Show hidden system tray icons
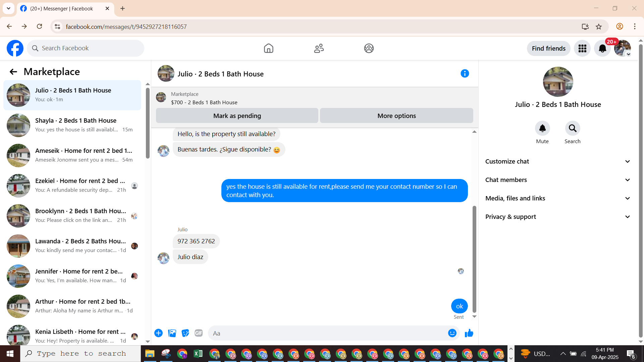Screen dimensions: 644x362 pos(563,354)
